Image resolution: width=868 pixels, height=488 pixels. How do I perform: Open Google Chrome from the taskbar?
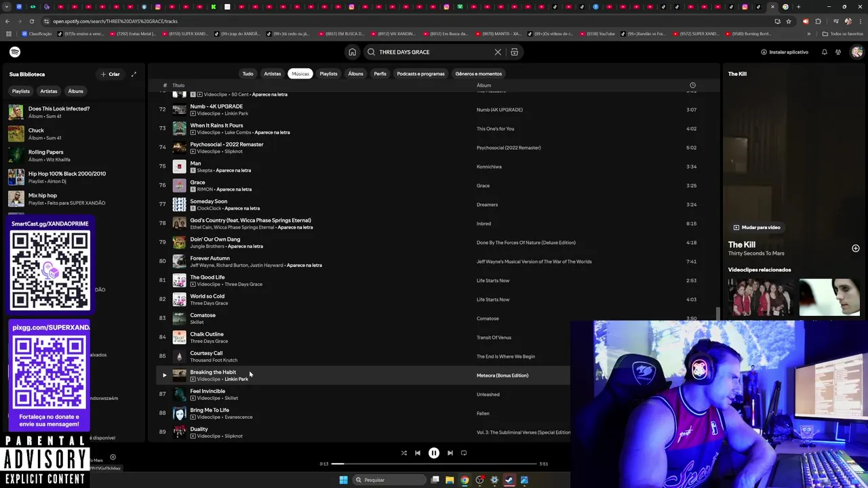point(465,480)
